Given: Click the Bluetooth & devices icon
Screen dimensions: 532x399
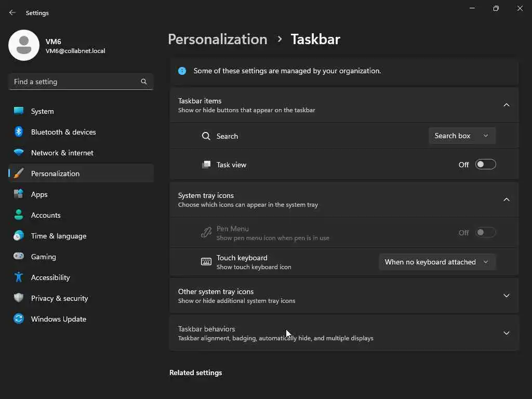Looking at the screenshot, I should (x=19, y=132).
